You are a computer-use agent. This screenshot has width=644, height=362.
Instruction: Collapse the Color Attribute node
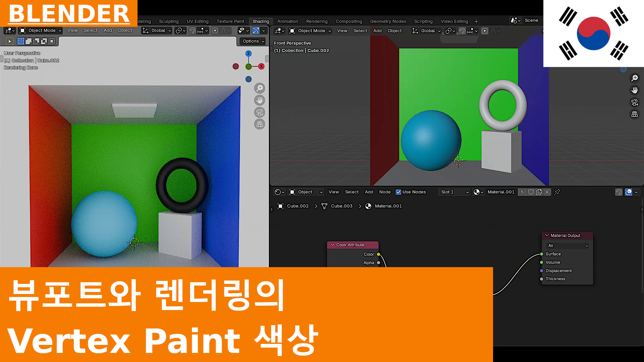point(333,245)
